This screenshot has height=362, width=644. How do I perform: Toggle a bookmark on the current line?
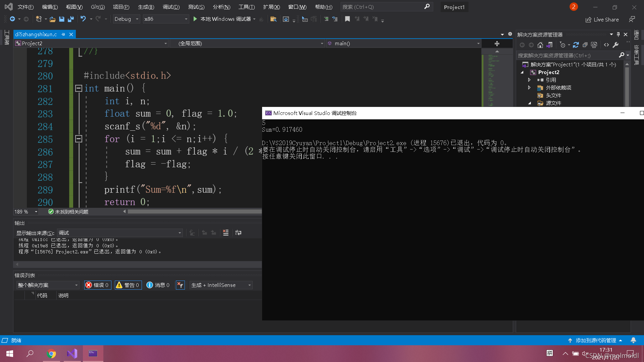(x=347, y=19)
